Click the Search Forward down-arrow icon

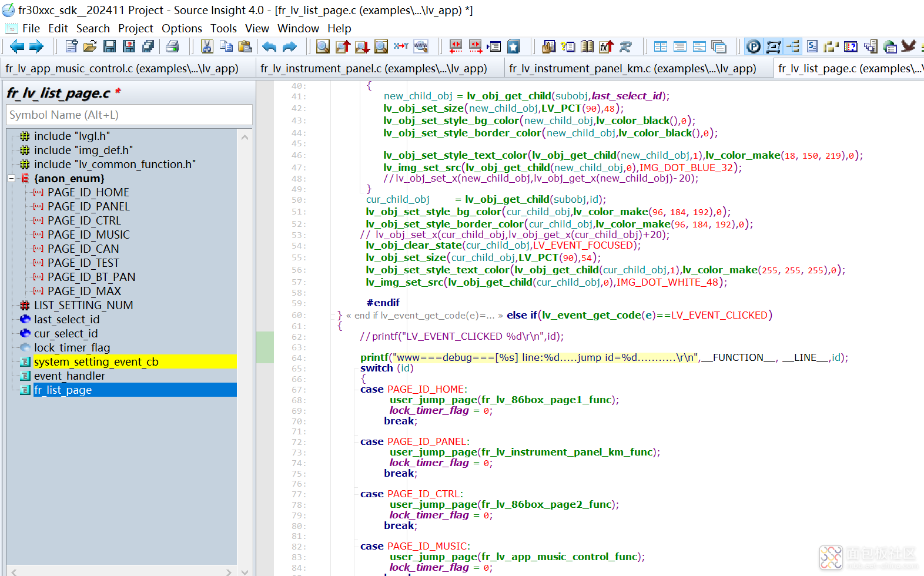pyautogui.click(x=362, y=46)
